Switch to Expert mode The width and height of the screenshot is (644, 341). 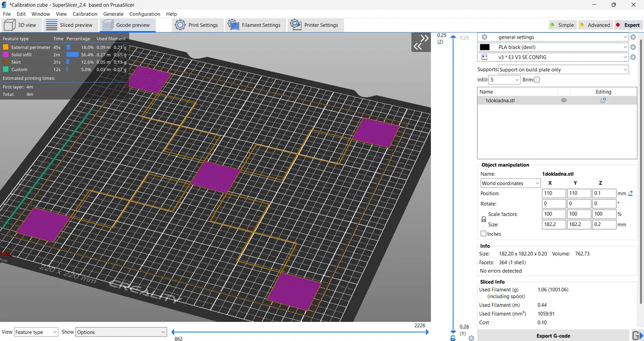[x=628, y=25]
